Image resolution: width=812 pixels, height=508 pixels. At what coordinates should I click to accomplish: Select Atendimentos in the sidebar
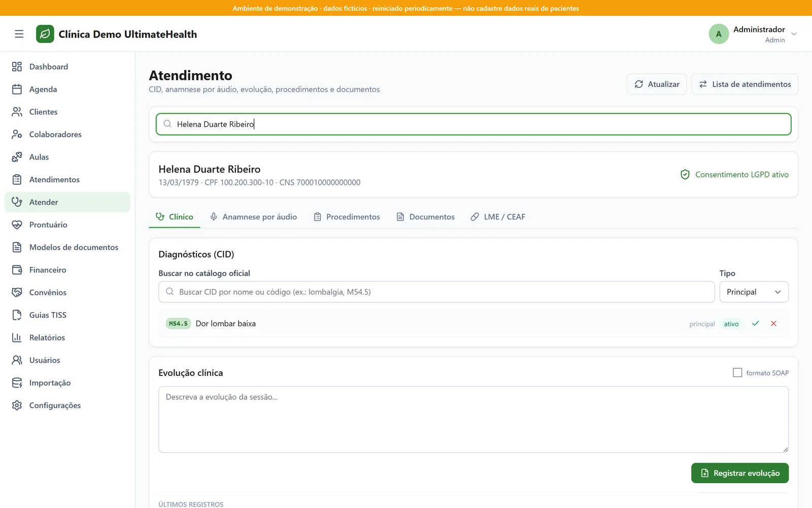[x=67, y=180]
